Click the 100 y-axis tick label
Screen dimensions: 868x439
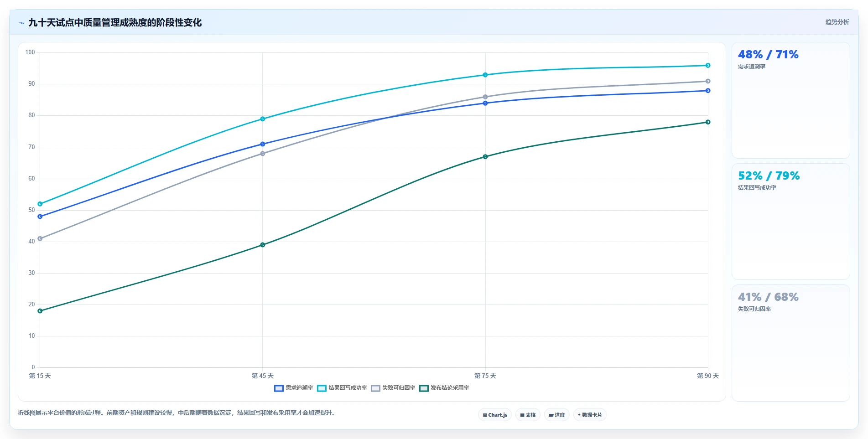[x=30, y=52]
